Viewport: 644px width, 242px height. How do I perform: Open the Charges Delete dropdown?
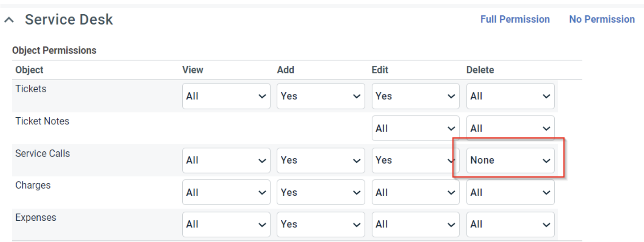point(510,193)
